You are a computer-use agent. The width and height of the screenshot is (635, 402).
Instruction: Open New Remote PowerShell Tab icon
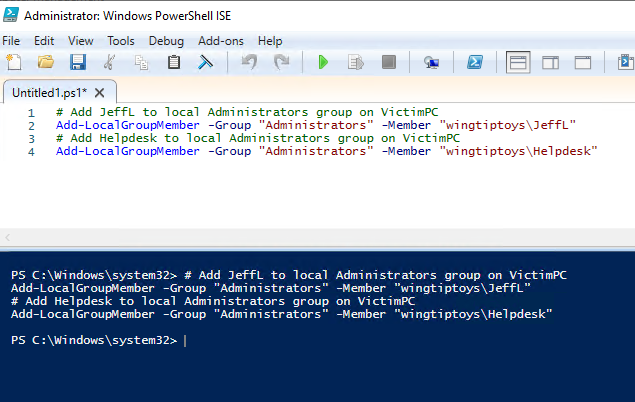pyautogui.click(x=431, y=63)
